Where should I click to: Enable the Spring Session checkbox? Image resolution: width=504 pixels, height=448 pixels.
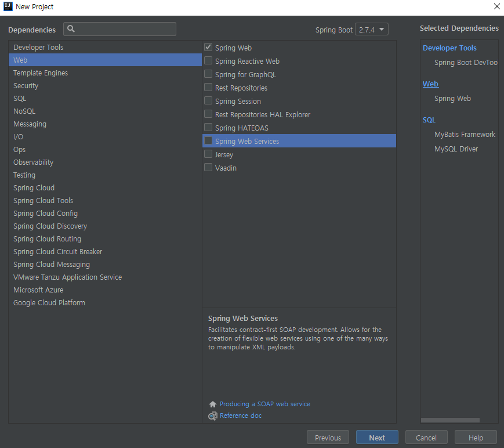pyautogui.click(x=208, y=100)
